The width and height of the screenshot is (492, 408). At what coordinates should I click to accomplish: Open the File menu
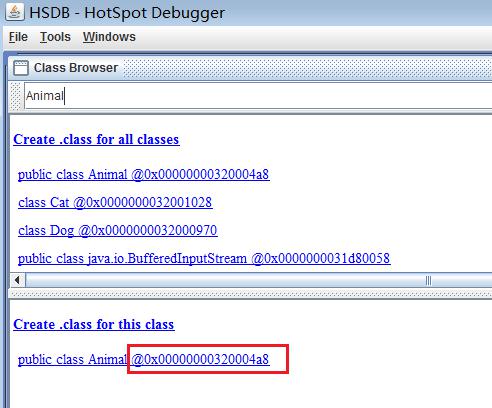click(18, 37)
